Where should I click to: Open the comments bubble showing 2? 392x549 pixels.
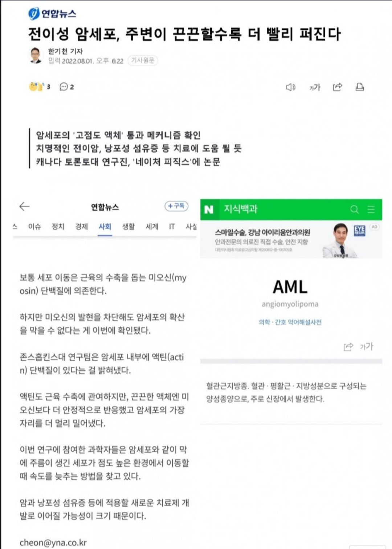click(67, 87)
